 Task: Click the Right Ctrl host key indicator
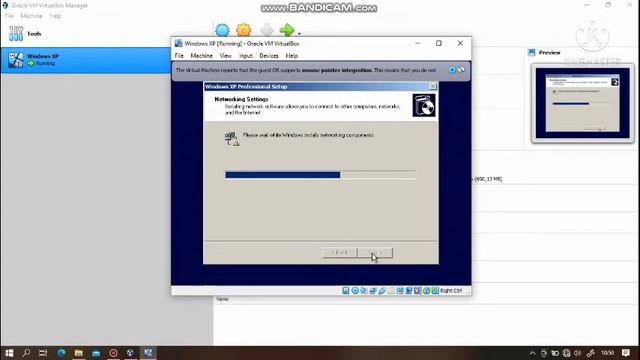[x=451, y=291]
